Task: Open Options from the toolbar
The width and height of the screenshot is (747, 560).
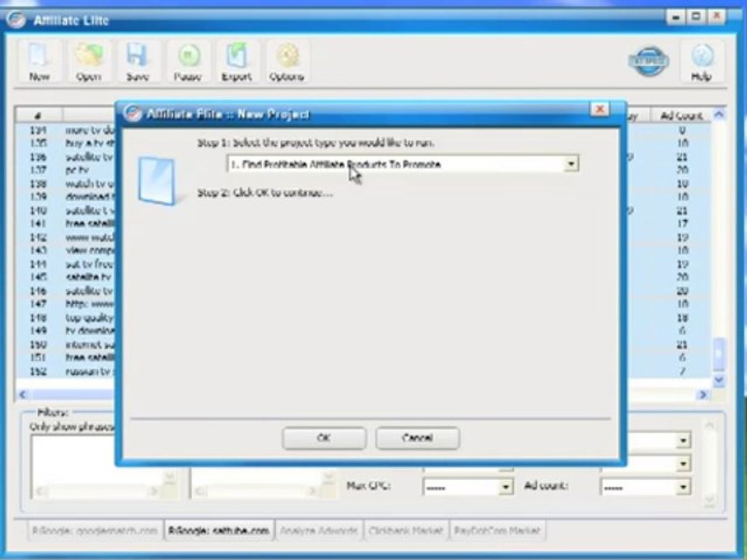Action: pos(286,61)
